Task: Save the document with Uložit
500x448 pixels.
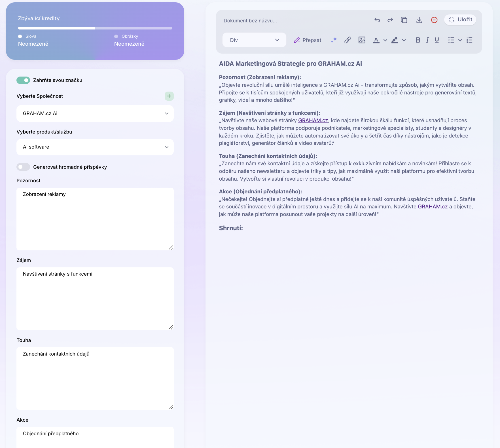Action: click(x=460, y=20)
